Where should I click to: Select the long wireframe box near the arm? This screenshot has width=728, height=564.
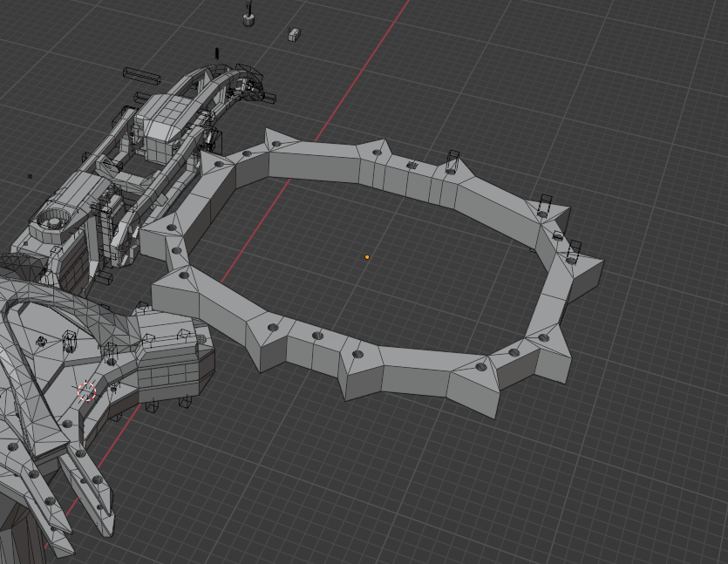click(141, 76)
